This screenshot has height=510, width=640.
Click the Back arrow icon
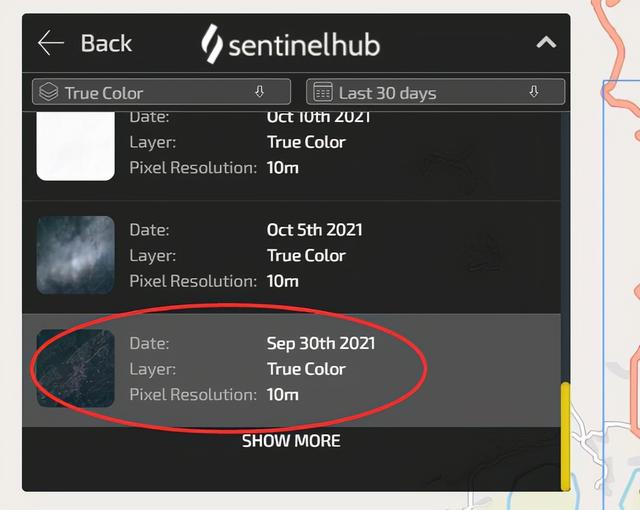(x=51, y=43)
